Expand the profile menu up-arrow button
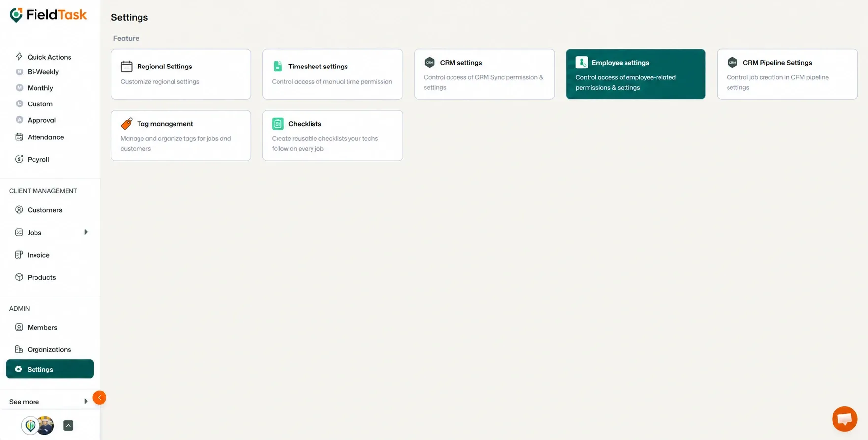This screenshot has height=440, width=868. pyautogui.click(x=69, y=425)
